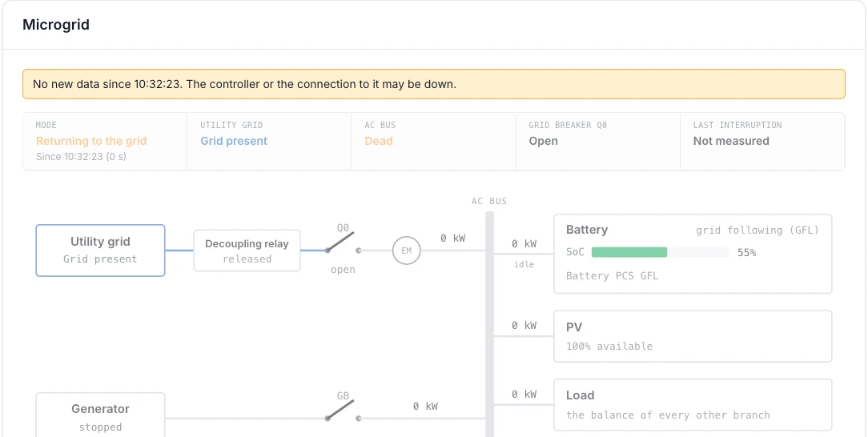868x437 pixels.
Task: Click the 'stopped' generator state text
Action: click(100, 427)
